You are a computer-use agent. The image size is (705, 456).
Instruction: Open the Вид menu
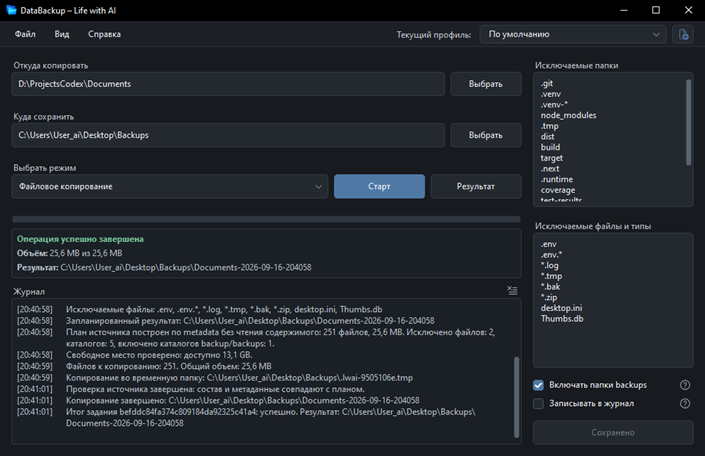pos(62,34)
